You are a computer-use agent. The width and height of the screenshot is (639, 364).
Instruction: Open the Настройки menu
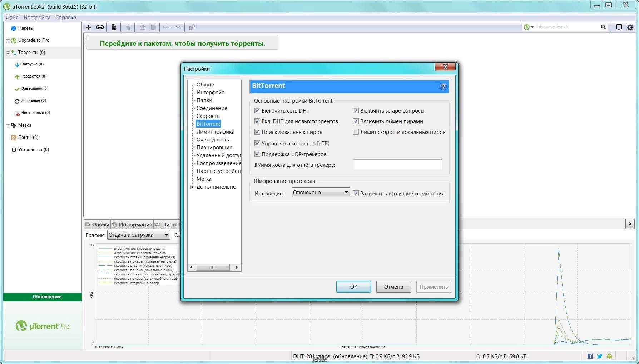[x=37, y=17]
